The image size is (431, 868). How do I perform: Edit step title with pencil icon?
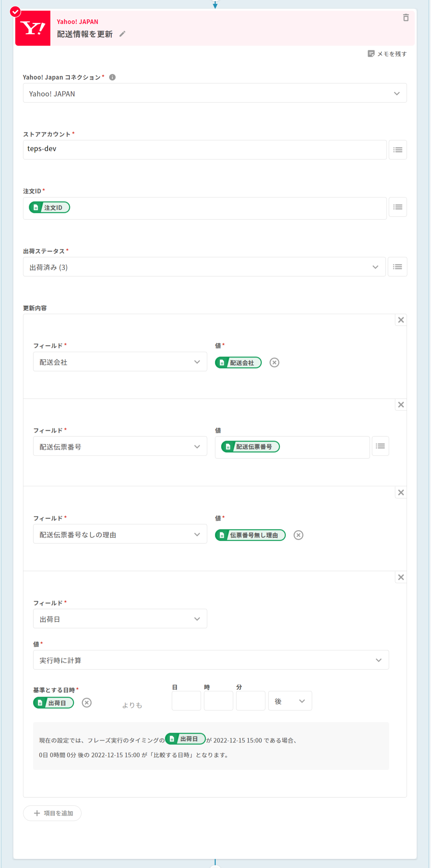[122, 34]
